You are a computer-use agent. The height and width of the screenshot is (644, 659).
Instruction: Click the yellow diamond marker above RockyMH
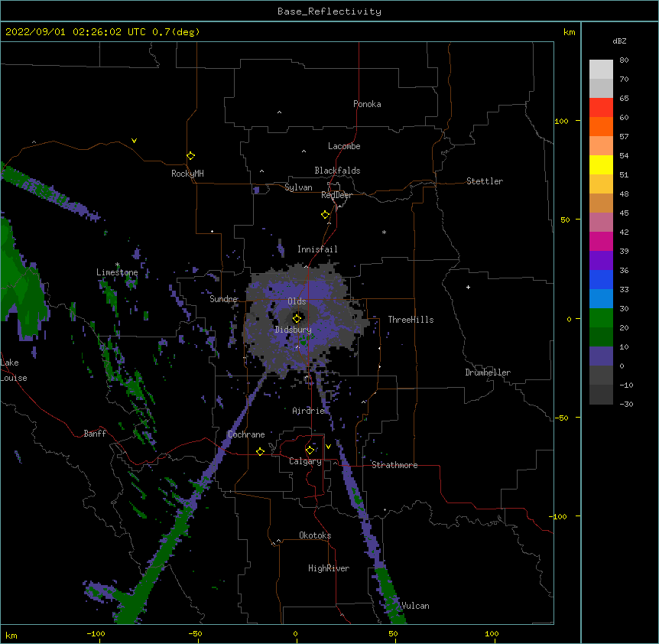tap(191, 156)
